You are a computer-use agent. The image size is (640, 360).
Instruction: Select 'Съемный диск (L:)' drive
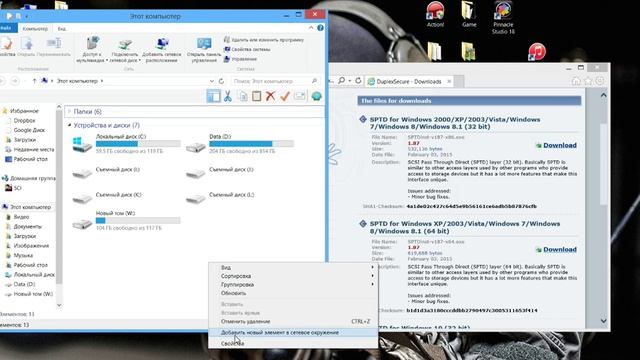click(x=220, y=198)
